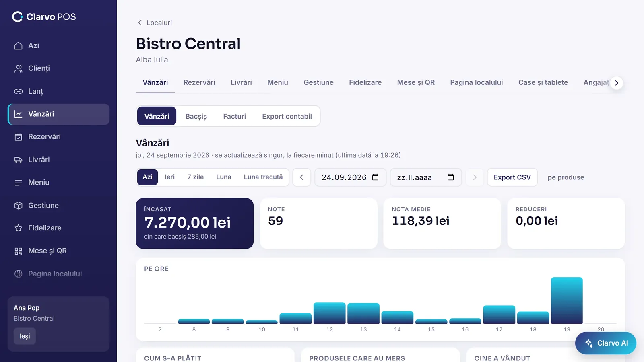644x362 pixels.
Task: Open Meniu lines icon in sidebar
Action: [x=18, y=183]
